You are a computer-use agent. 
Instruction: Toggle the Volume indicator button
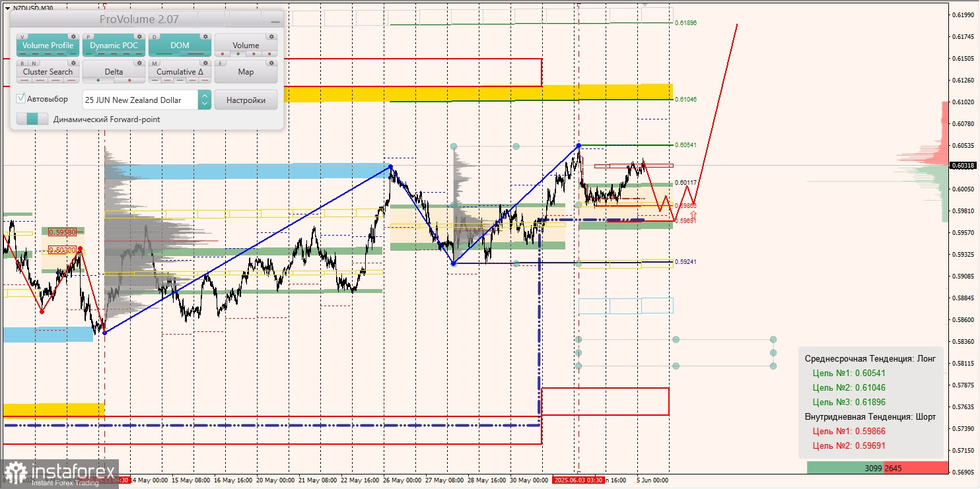tap(246, 46)
